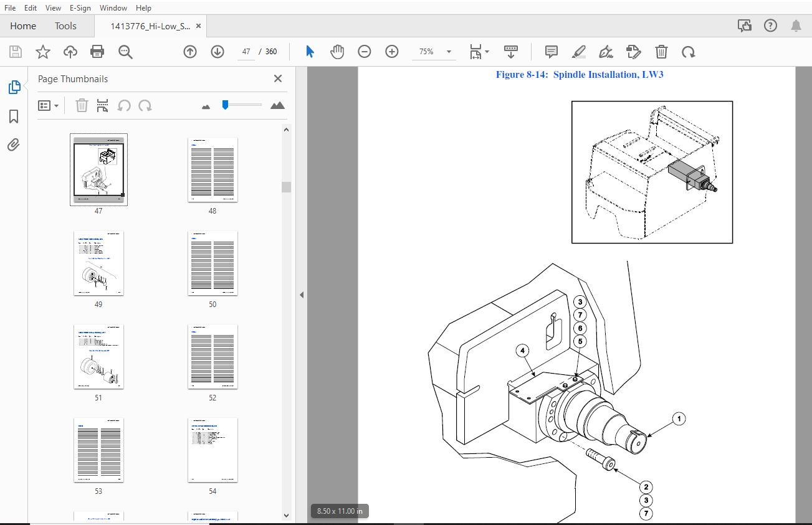Open the View menu
This screenshot has height=525, width=812.
point(54,8)
